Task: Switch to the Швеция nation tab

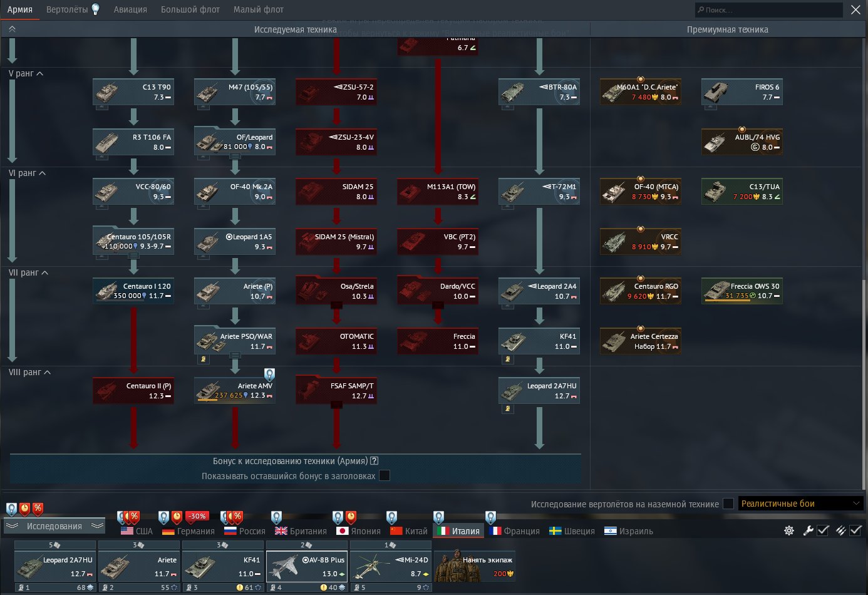Action: coord(572,530)
